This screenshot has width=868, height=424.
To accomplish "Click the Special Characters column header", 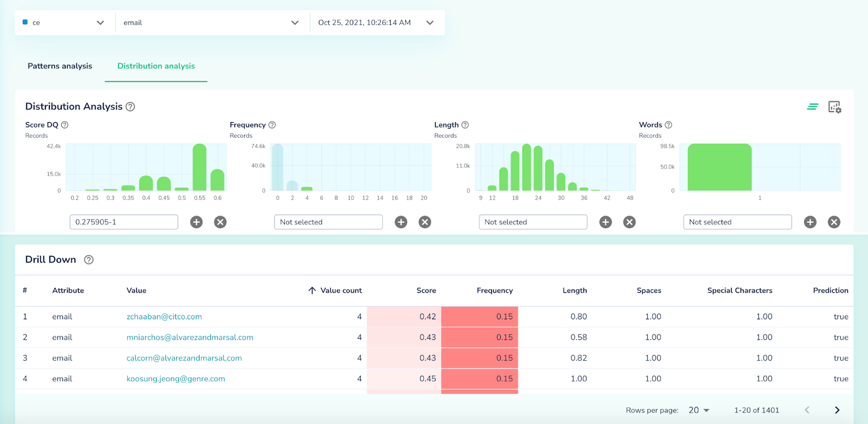I will tap(739, 291).
